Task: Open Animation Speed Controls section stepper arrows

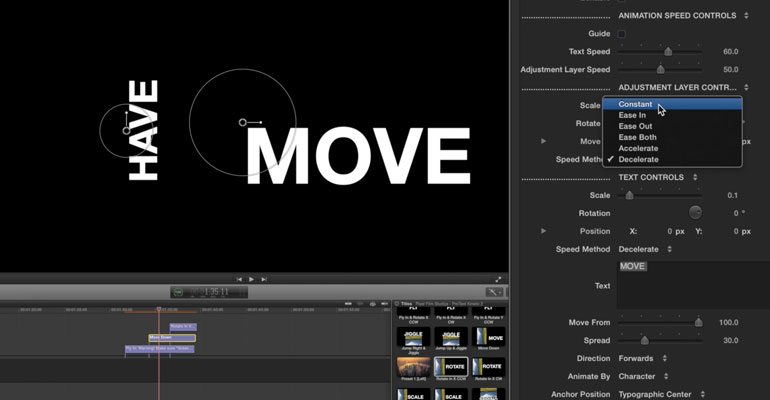Action: (746, 16)
